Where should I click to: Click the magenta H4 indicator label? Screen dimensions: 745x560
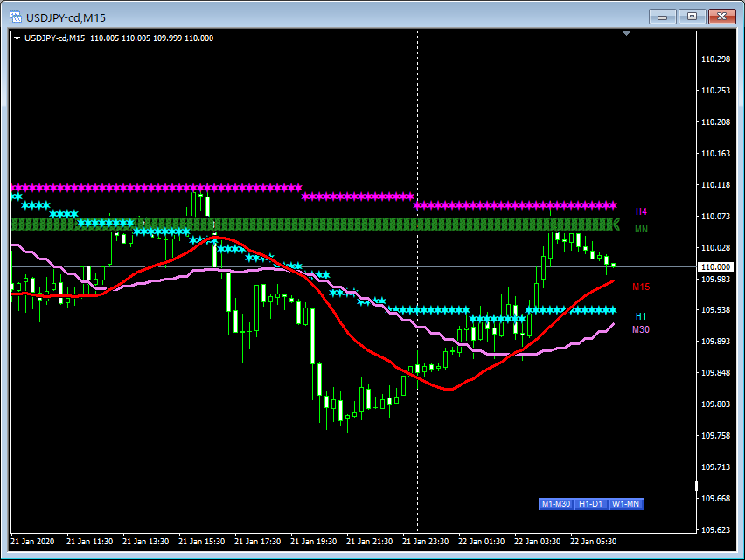(x=641, y=212)
